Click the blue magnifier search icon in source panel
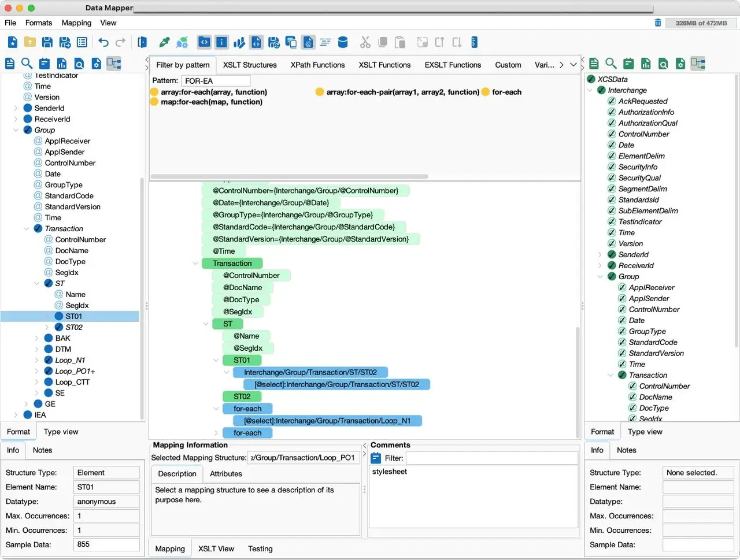This screenshot has height=560, width=740. (27, 64)
